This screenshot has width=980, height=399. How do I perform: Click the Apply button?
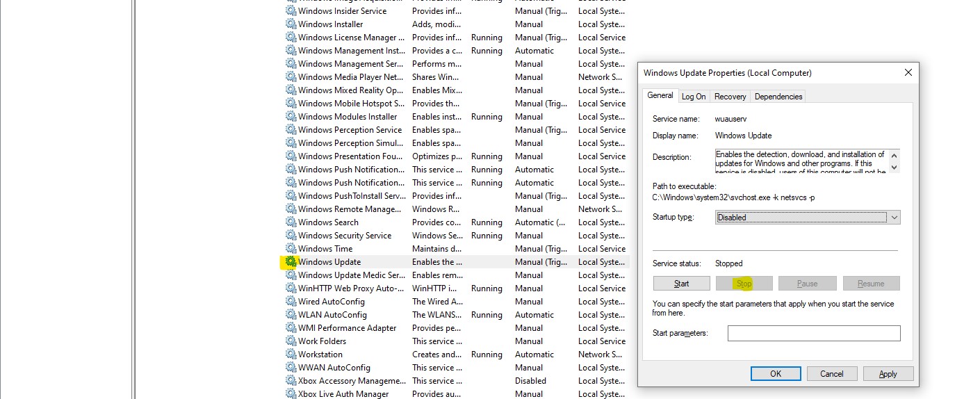point(888,374)
